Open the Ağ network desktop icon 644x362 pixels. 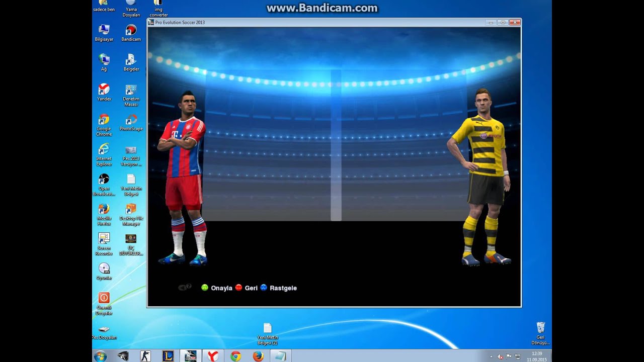tap(104, 62)
